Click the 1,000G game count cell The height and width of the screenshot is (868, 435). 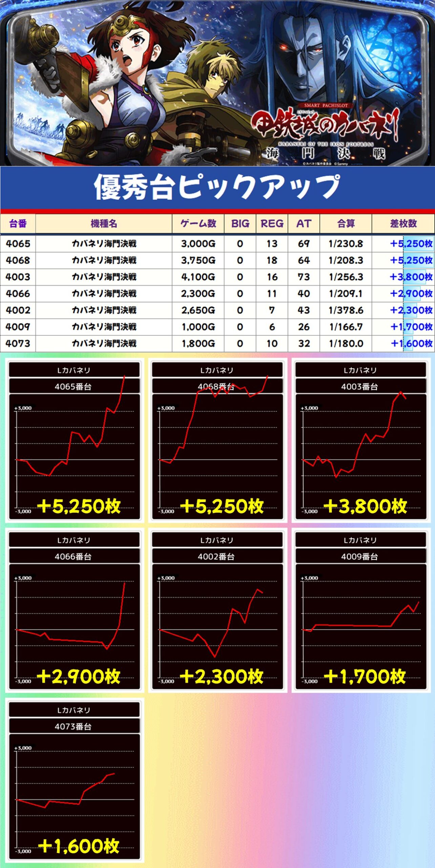coord(198,327)
